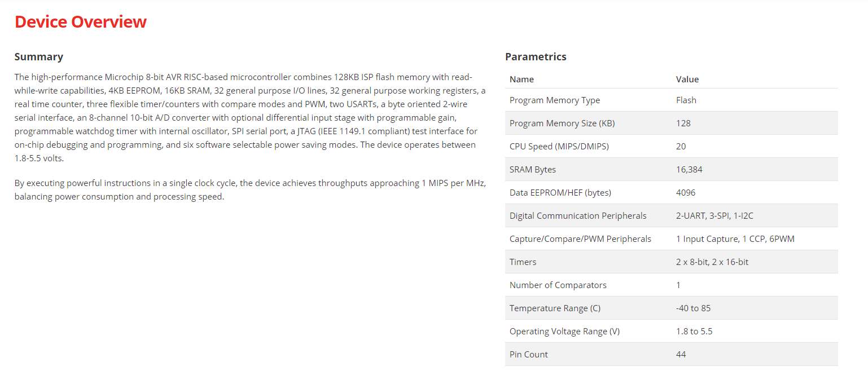The height and width of the screenshot is (380, 868).
Task: Select Program Memory Size (KB) row label
Action: (x=562, y=123)
